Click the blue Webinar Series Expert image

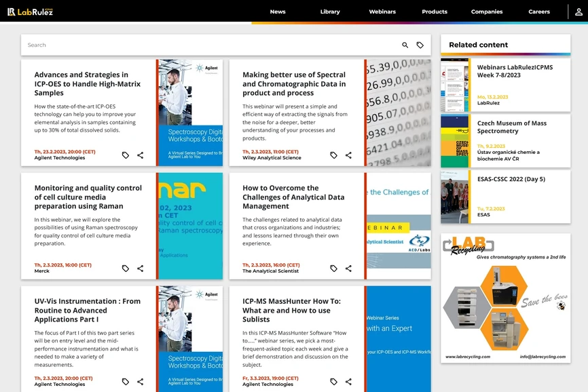[x=399, y=339]
